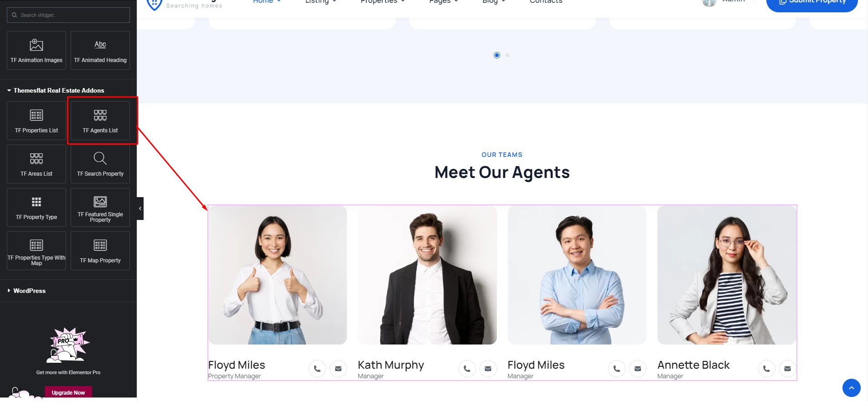This screenshot has height=402, width=868.
Task: Open the Blog navigation menu
Action: pyautogui.click(x=494, y=1)
